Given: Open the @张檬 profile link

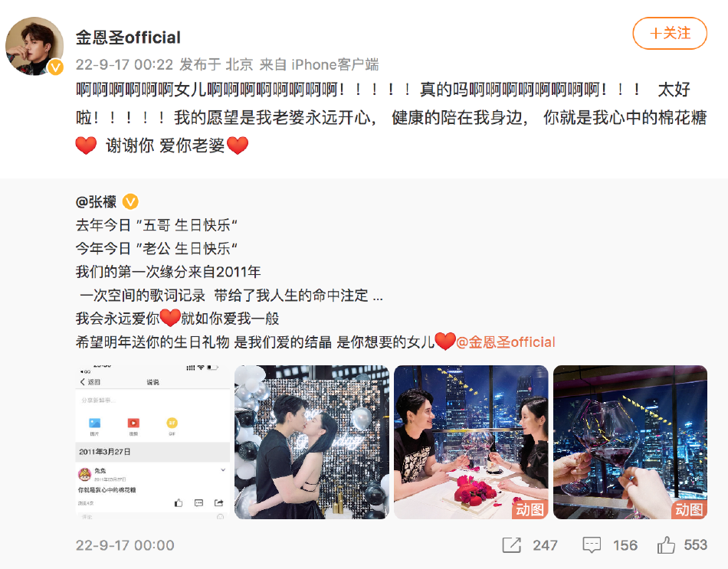Looking at the screenshot, I should tap(96, 202).
